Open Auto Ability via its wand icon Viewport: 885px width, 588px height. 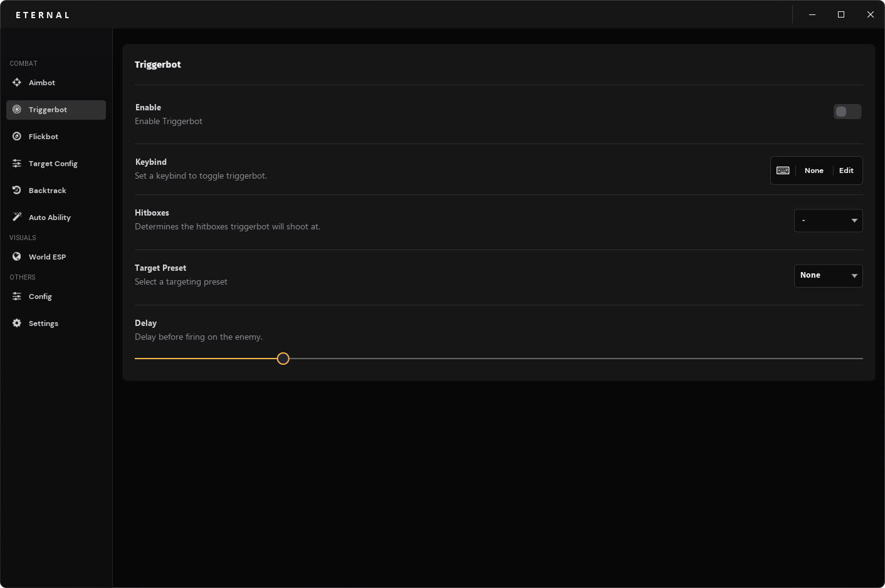(x=17, y=217)
